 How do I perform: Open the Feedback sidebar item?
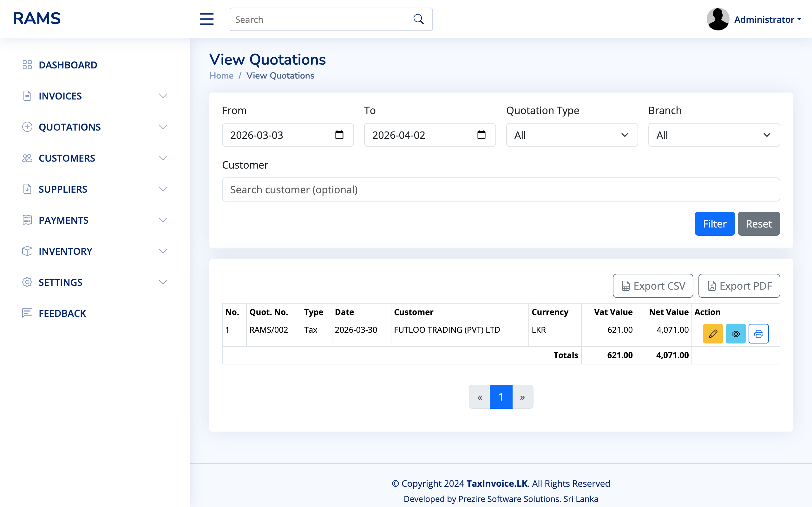[x=62, y=313]
